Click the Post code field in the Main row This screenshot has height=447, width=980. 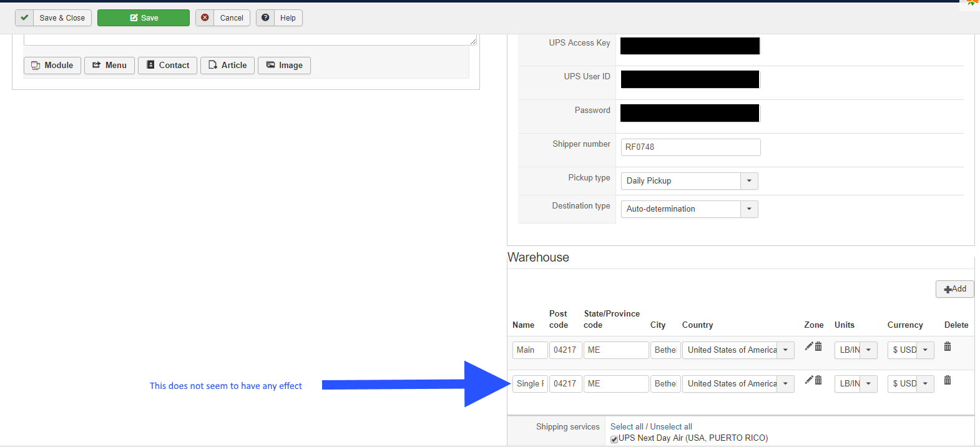pos(566,350)
